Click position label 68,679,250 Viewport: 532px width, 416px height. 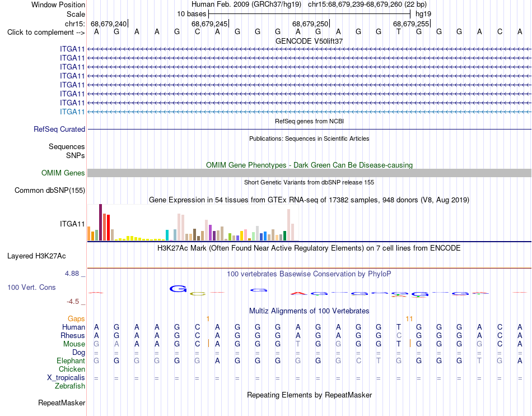pos(310,24)
